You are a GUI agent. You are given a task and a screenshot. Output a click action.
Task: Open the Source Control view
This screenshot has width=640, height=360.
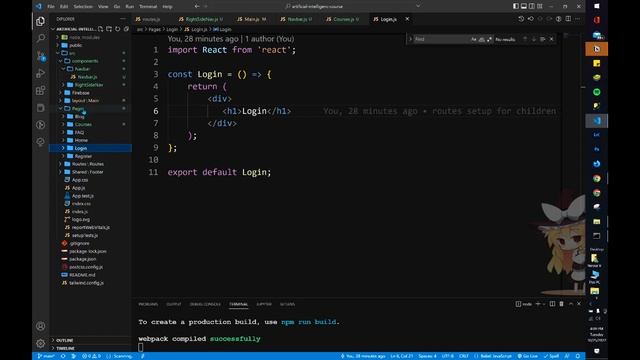40,56
